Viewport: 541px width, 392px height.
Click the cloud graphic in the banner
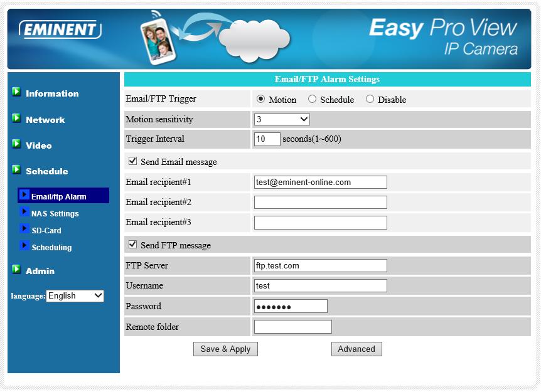[x=254, y=40]
